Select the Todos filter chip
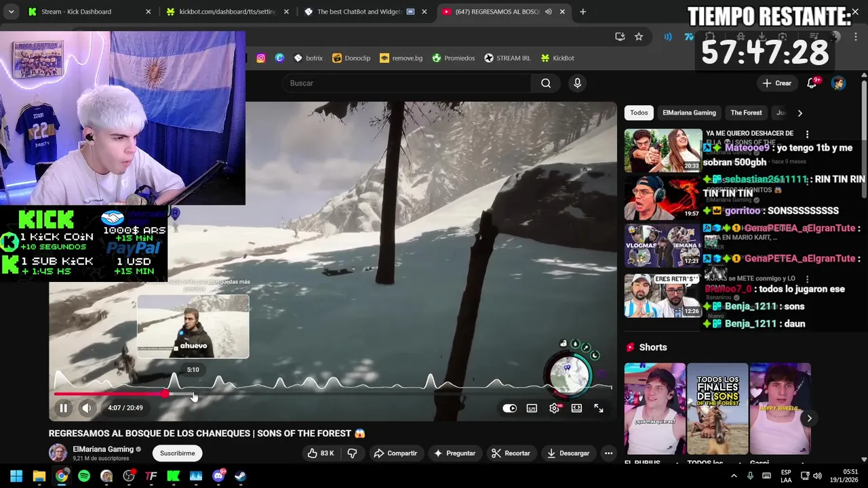868x488 pixels. [x=639, y=113]
